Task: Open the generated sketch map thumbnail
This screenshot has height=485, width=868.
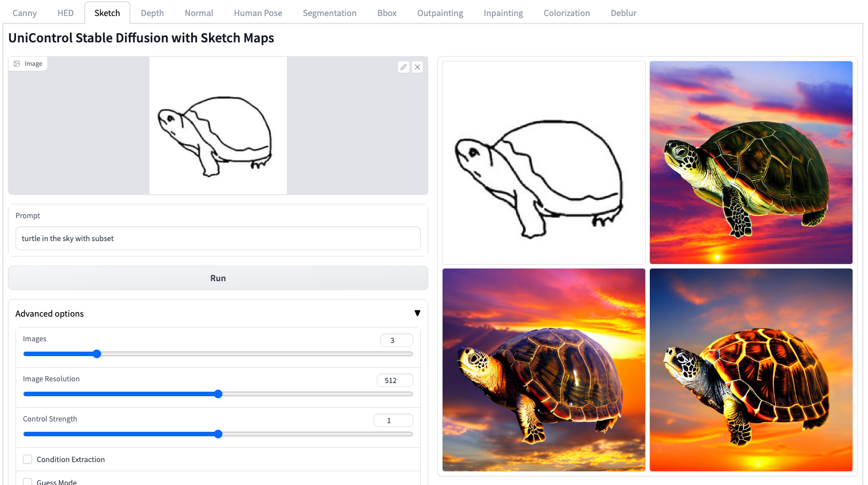Action: click(544, 163)
